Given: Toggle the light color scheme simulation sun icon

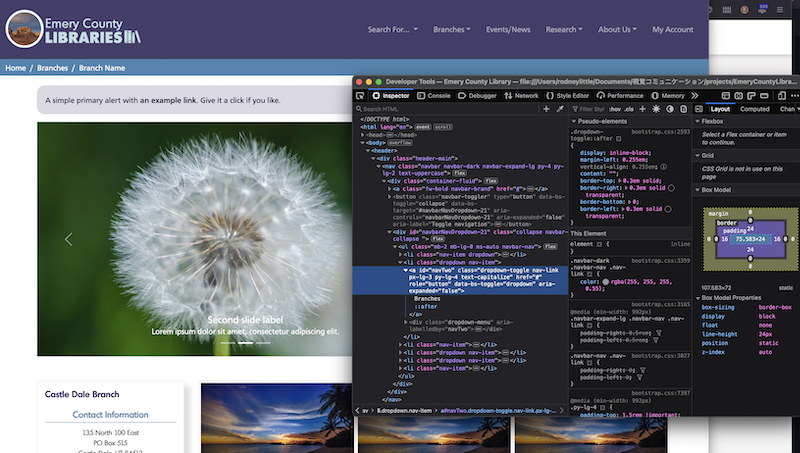Looking at the screenshot, I should (656, 109).
